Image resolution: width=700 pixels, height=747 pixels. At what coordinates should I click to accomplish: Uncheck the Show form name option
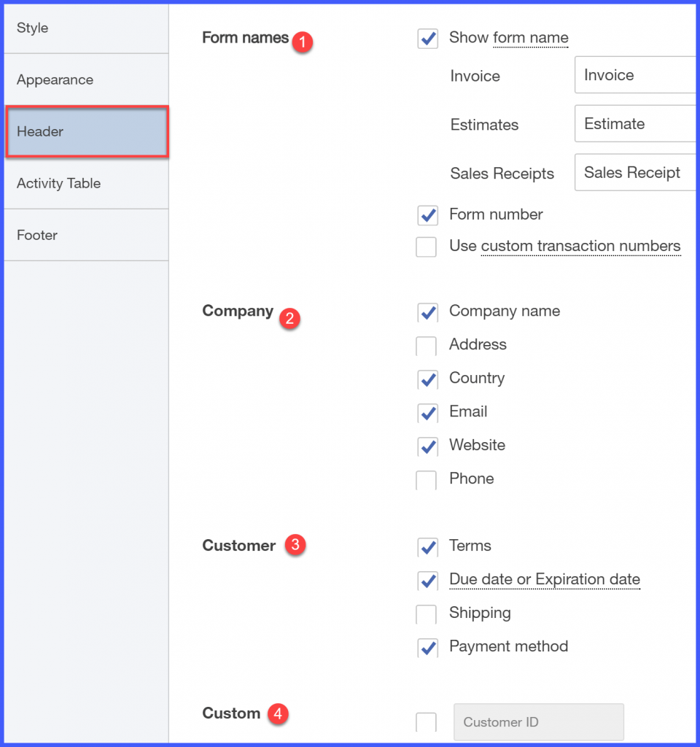point(428,39)
